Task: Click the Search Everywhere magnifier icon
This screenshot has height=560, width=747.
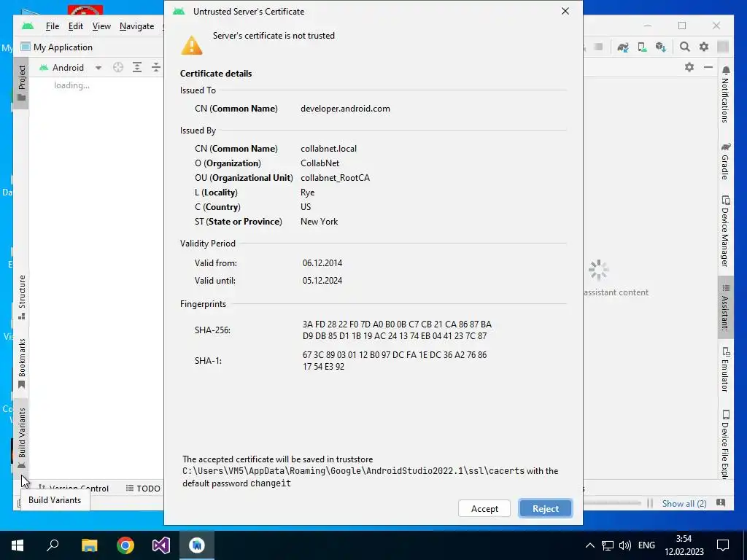Action: coord(684,47)
